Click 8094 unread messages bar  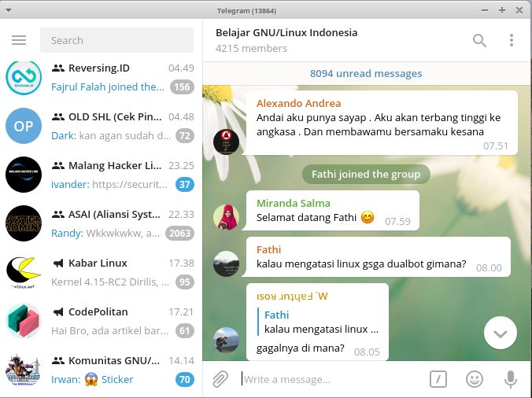pos(366,74)
